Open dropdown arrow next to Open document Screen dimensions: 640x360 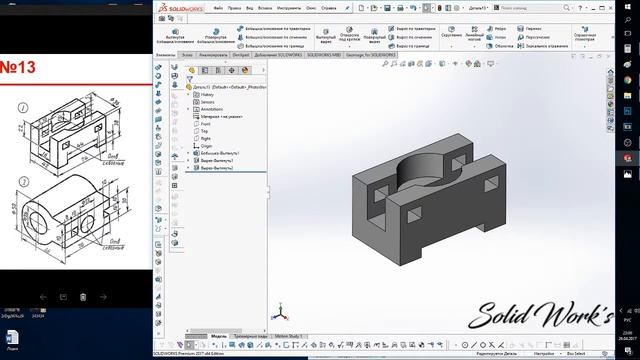(380, 8)
